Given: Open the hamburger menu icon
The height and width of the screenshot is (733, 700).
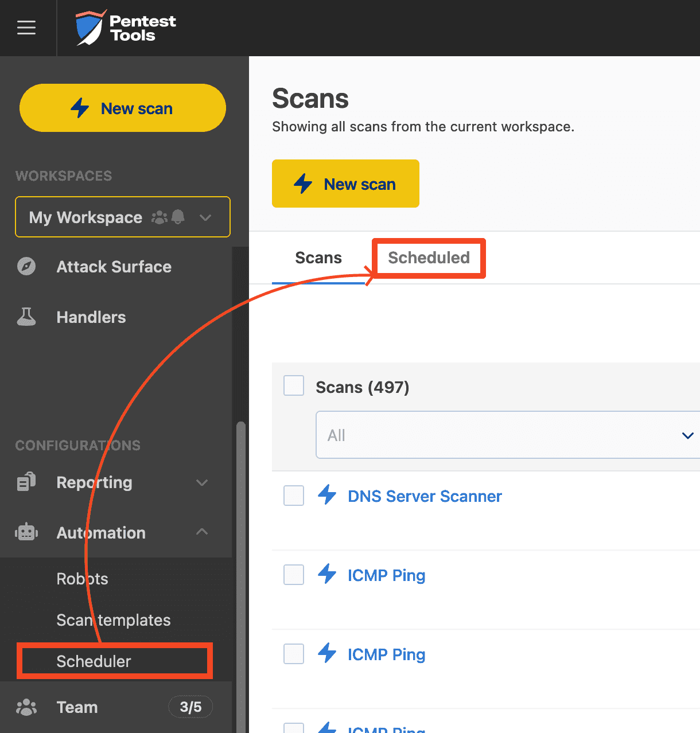Looking at the screenshot, I should click(26, 28).
